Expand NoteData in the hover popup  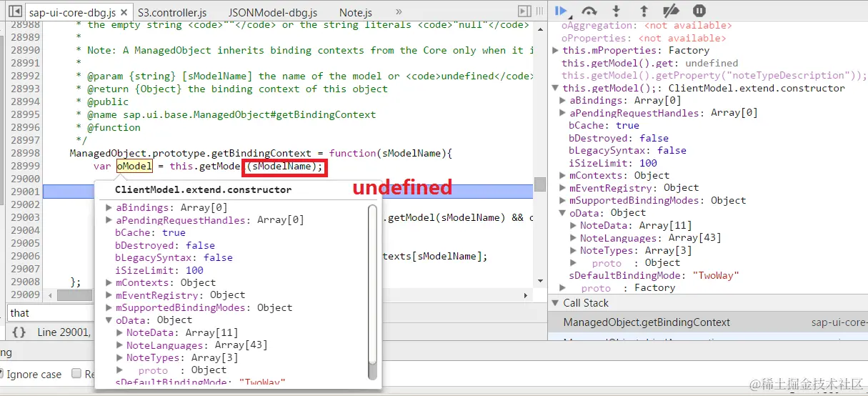120,333
